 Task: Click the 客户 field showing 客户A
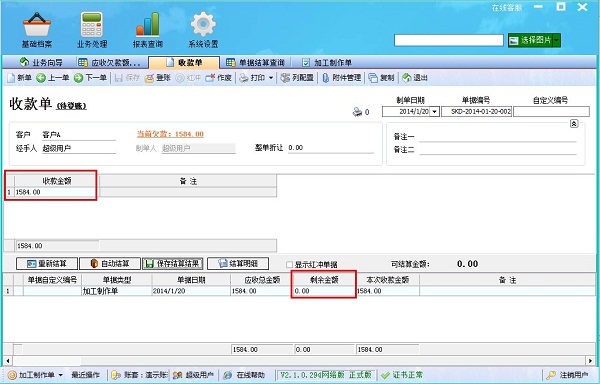(78, 135)
